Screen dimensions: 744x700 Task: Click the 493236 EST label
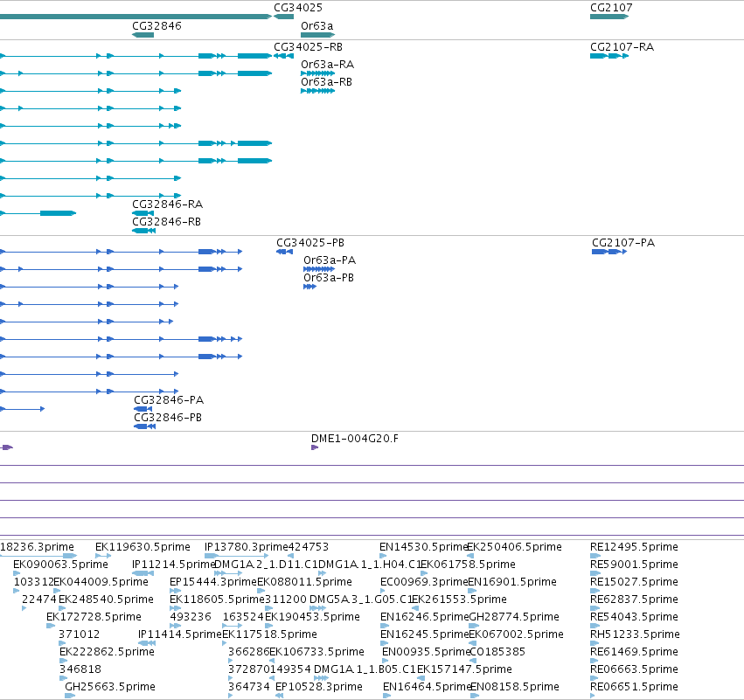coord(191,618)
